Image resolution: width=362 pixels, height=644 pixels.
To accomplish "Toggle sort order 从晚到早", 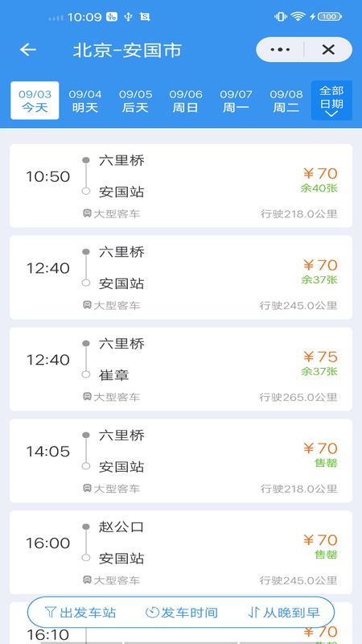I will pyautogui.click(x=284, y=613).
